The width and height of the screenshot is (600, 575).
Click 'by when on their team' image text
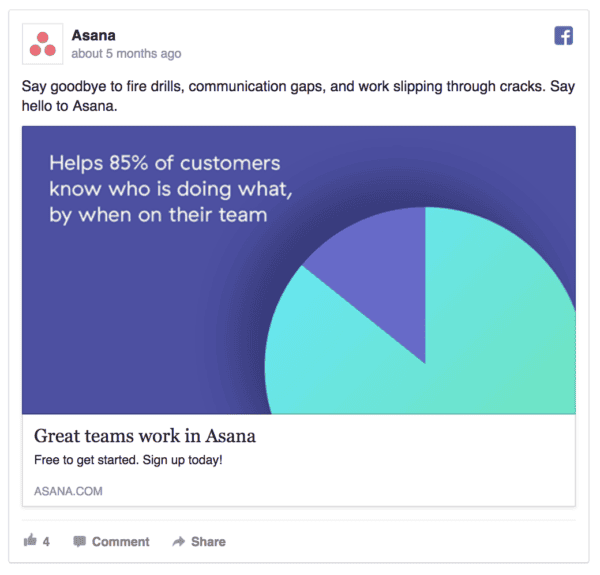[x=158, y=215]
